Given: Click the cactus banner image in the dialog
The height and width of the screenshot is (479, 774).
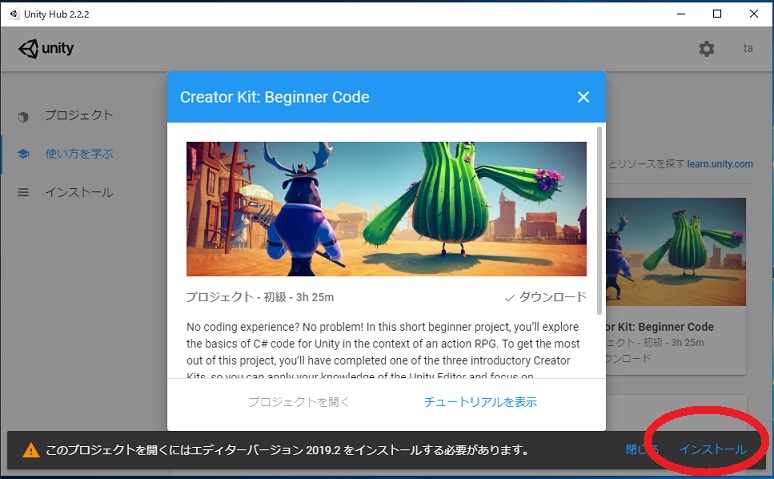Looking at the screenshot, I should pos(387,209).
